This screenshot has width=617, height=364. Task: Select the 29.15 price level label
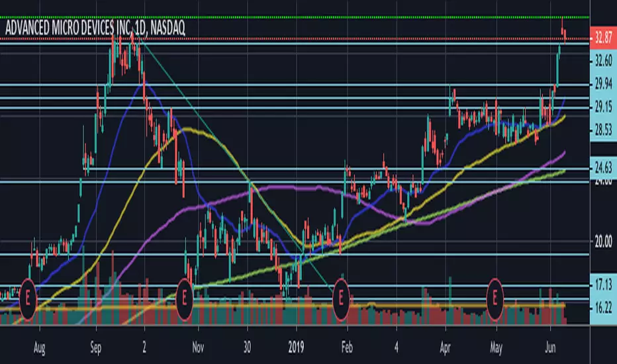point(603,107)
